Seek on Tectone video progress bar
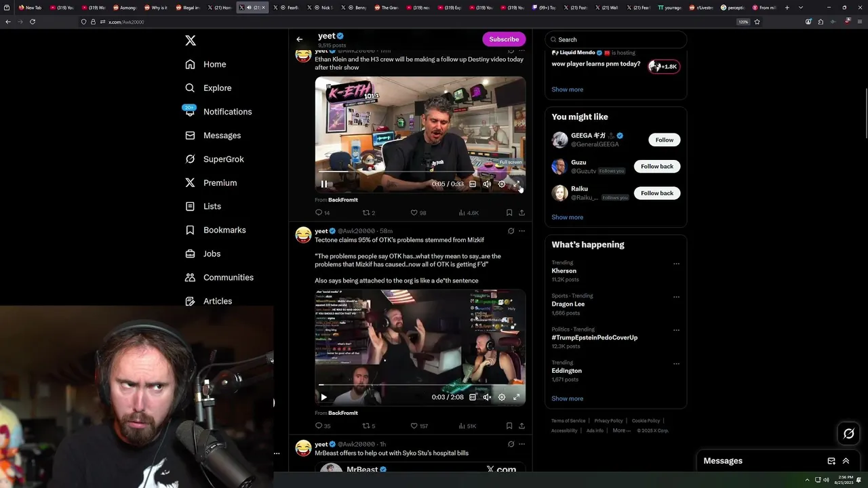The image size is (868, 488). click(420, 385)
